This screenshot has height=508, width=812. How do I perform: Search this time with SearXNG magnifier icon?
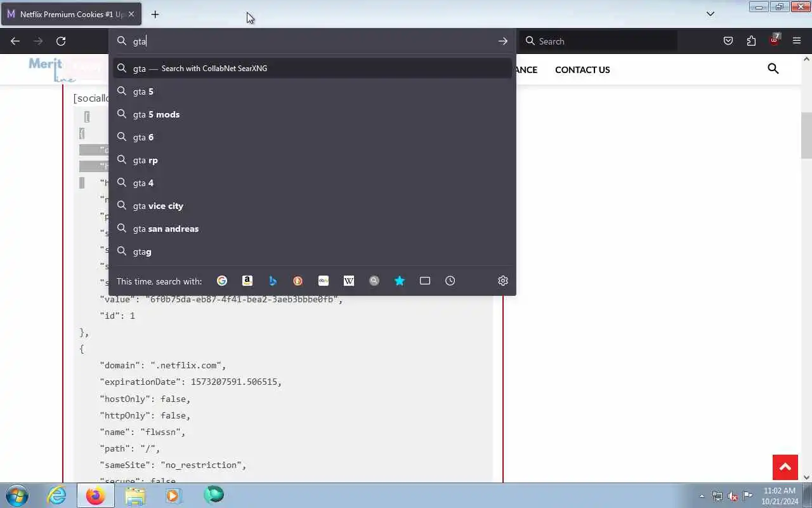(374, 281)
